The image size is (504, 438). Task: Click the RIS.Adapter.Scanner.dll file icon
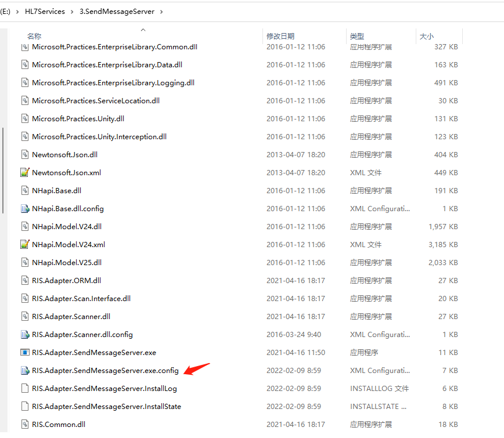[x=25, y=317]
